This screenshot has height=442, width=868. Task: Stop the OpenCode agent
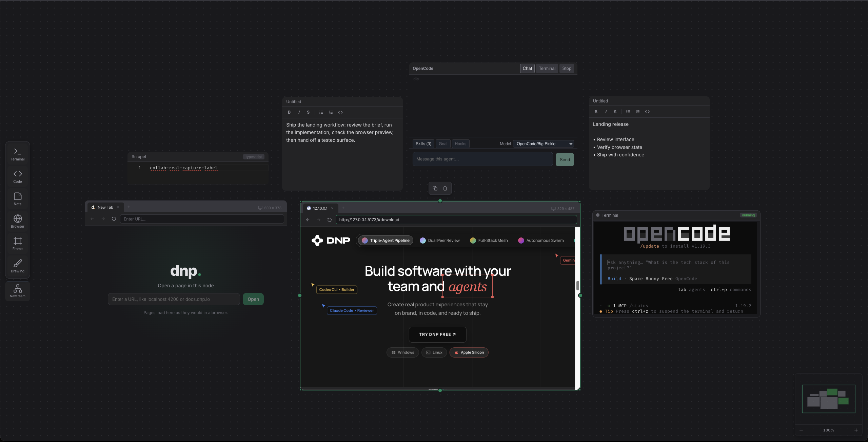pos(567,69)
